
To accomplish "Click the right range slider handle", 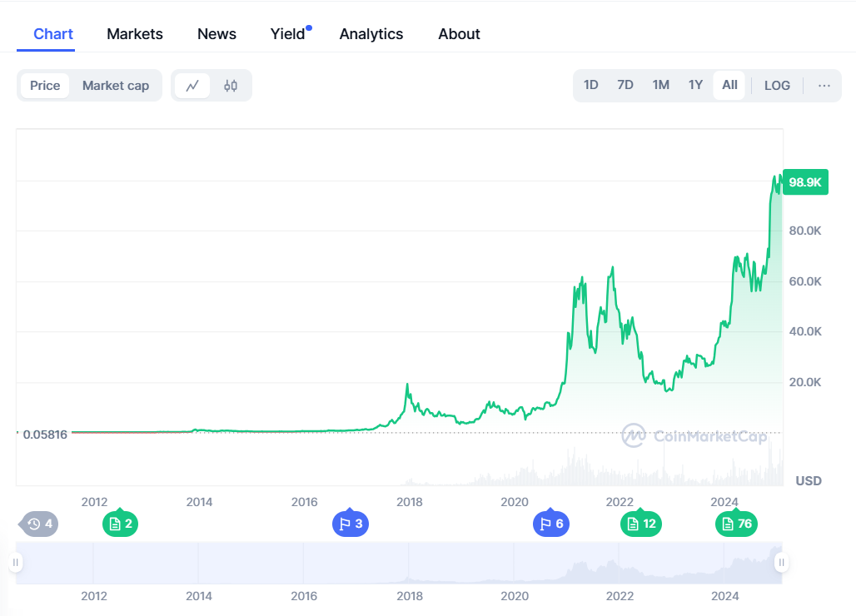I will (781, 563).
